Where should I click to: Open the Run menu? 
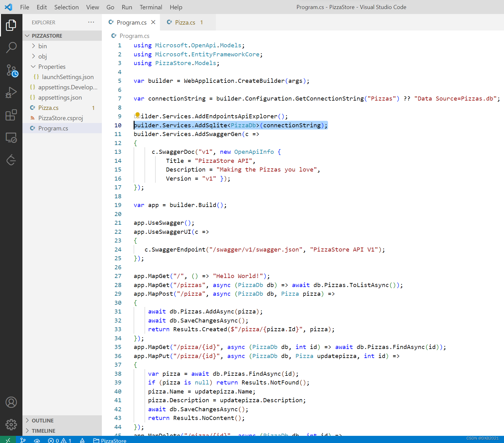[x=127, y=7]
